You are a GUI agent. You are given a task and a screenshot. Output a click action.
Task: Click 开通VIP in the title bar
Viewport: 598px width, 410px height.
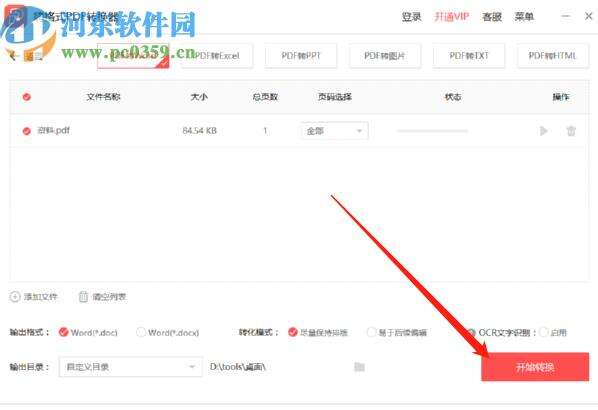click(452, 17)
